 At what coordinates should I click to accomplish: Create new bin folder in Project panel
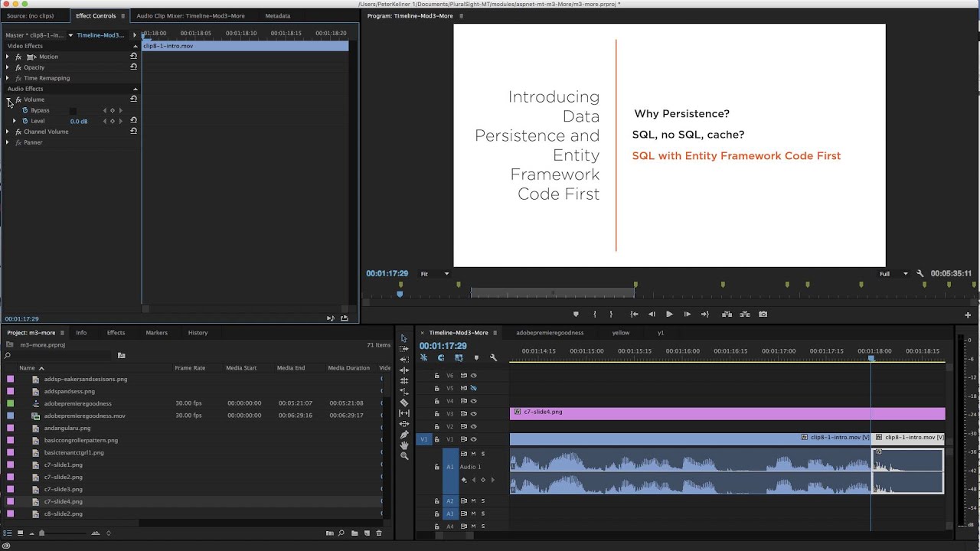pos(354,533)
